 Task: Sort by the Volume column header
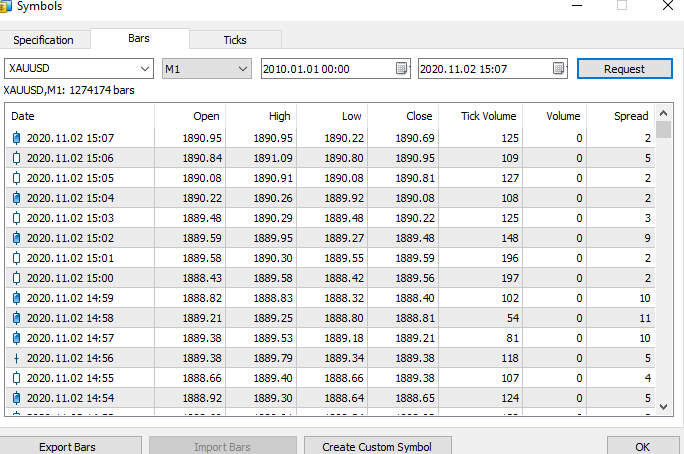555,116
